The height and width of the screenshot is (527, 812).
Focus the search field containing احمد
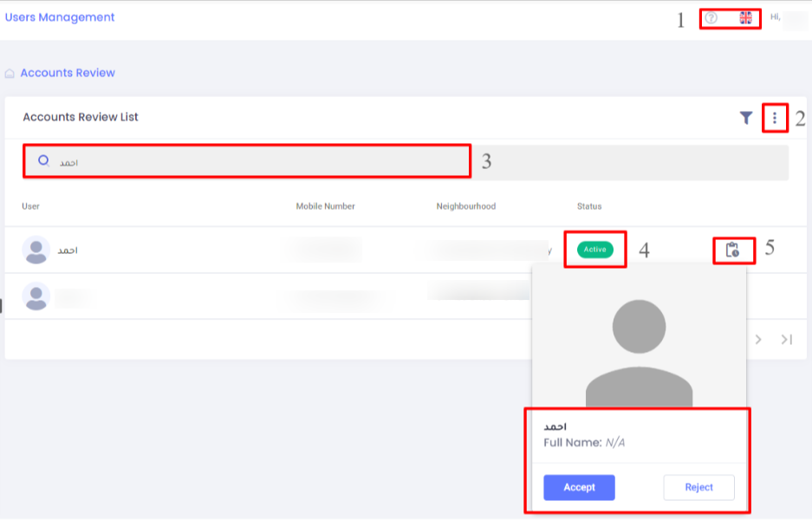(x=260, y=162)
